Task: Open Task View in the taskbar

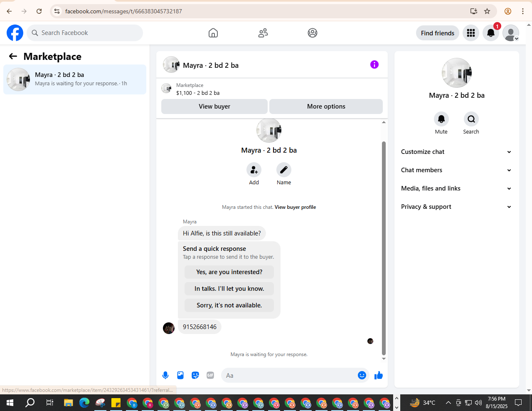Action: [x=49, y=403]
